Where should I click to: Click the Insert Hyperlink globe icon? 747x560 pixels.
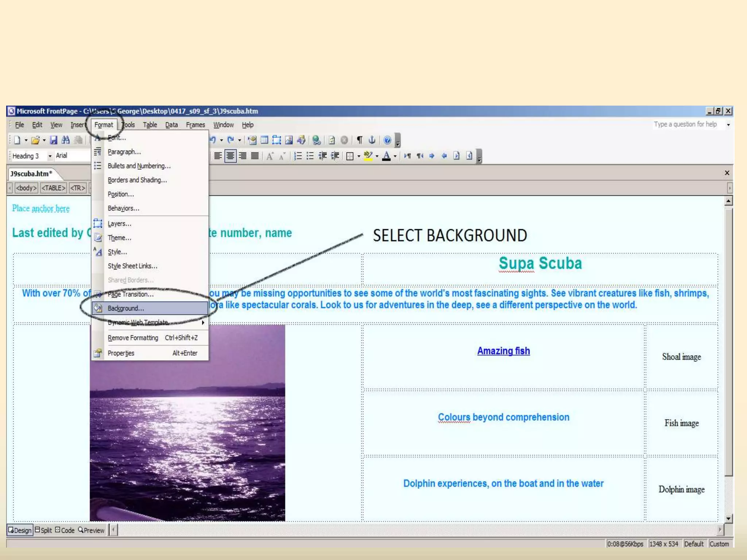pos(316,140)
